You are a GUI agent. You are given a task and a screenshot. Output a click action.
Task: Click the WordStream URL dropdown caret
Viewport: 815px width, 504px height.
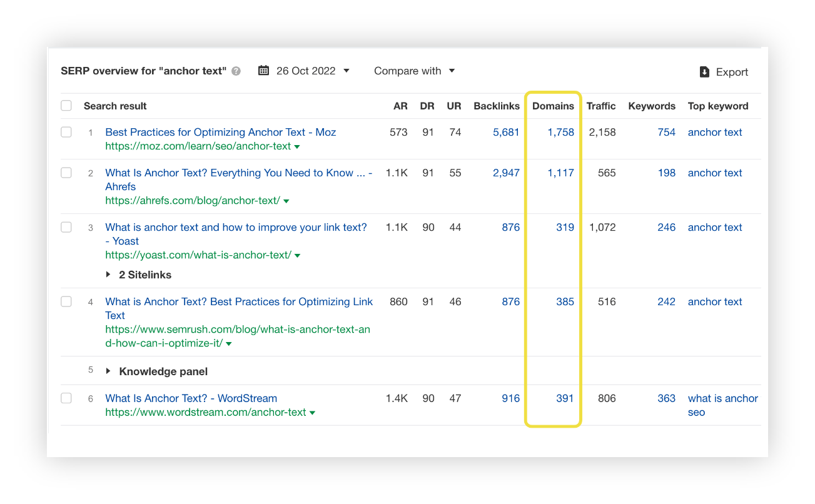(313, 412)
